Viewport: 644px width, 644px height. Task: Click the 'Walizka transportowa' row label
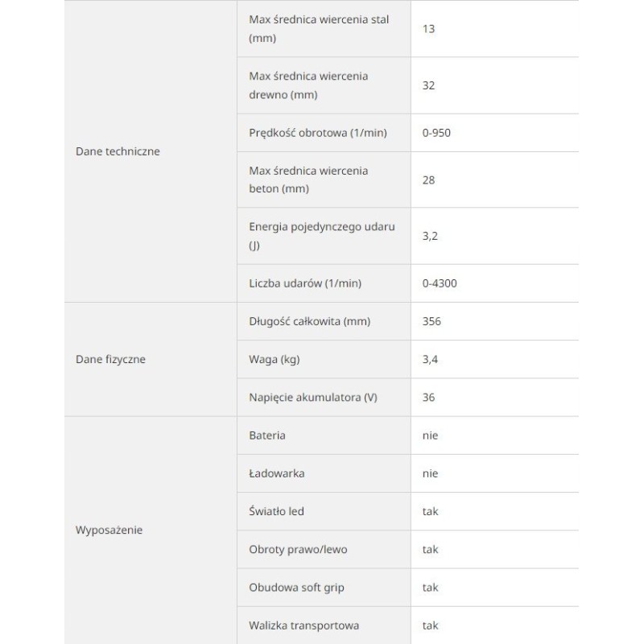(304, 625)
